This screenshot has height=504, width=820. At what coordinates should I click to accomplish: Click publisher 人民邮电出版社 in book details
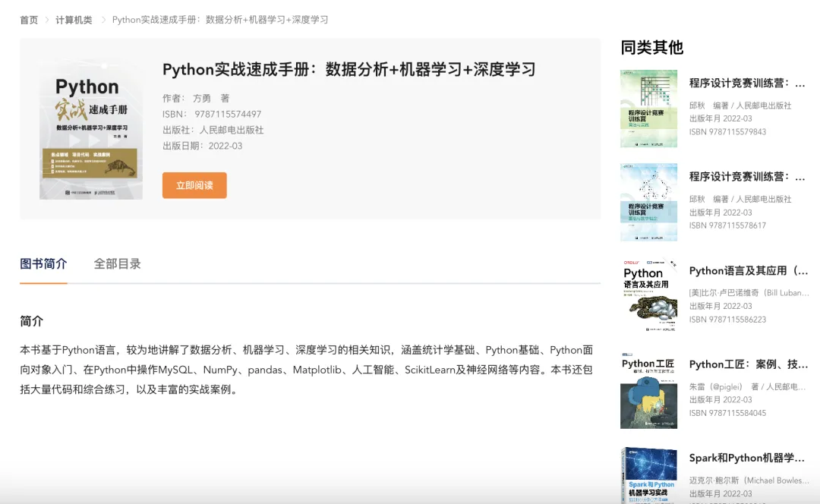coord(213,130)
